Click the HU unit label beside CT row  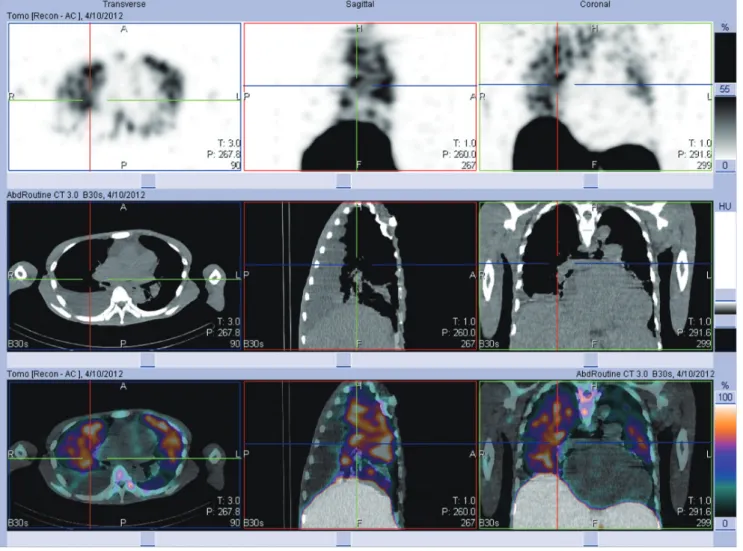point(725,207)
